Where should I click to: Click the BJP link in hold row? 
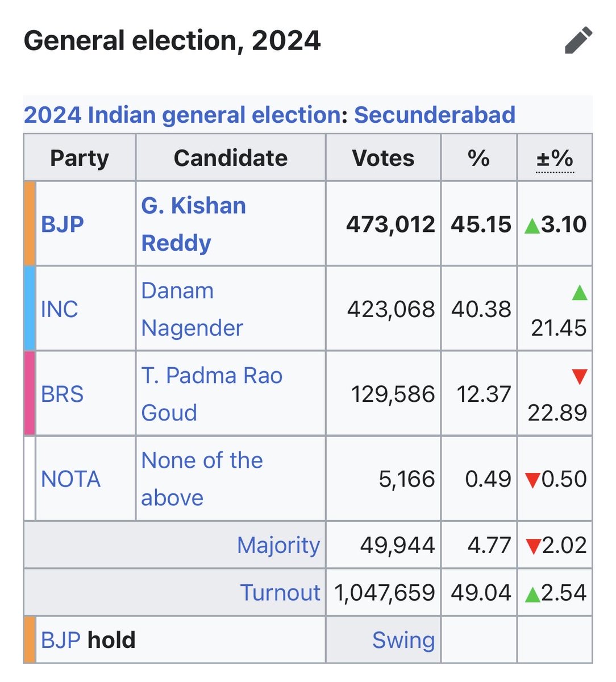pyautogui.click(x=61, y=640)
